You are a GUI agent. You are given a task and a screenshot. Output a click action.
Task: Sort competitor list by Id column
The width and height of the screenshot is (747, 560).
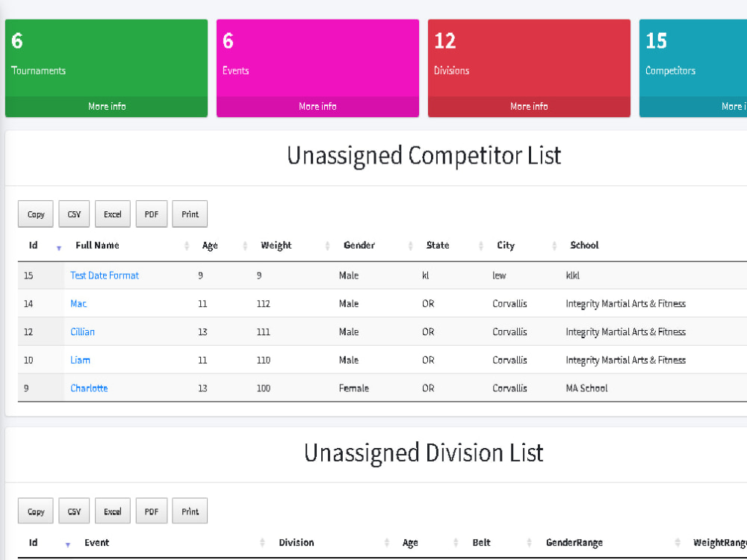point(40,245)
